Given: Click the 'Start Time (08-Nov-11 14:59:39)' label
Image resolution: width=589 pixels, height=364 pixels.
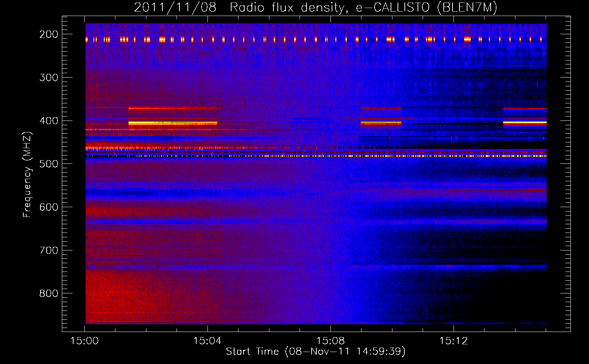Looking at the screenshot, I should tap(316, 352).
